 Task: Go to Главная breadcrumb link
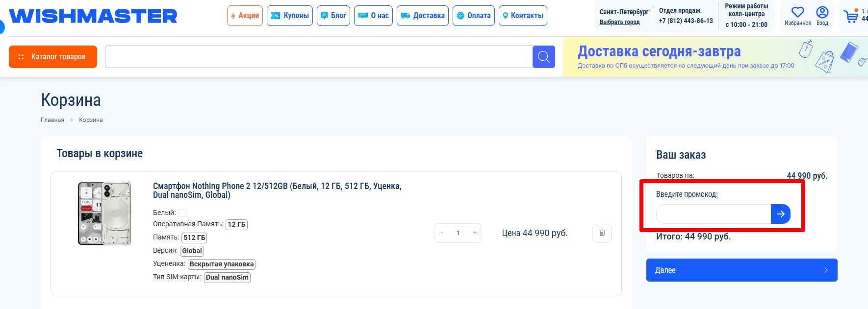pos(52,120)
